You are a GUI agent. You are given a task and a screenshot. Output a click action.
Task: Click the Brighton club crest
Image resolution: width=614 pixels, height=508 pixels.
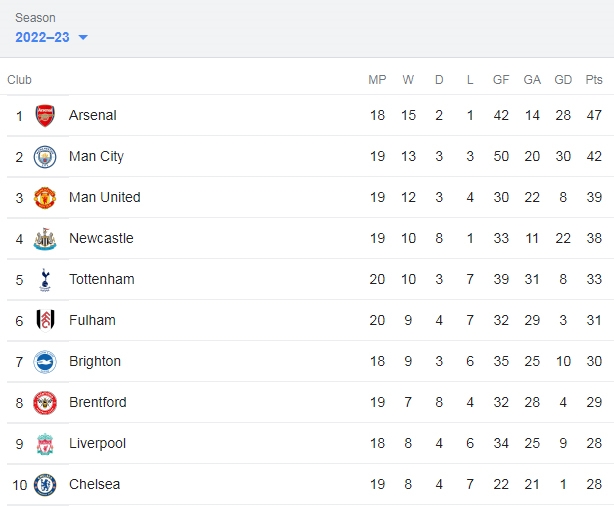pos(45,362)
